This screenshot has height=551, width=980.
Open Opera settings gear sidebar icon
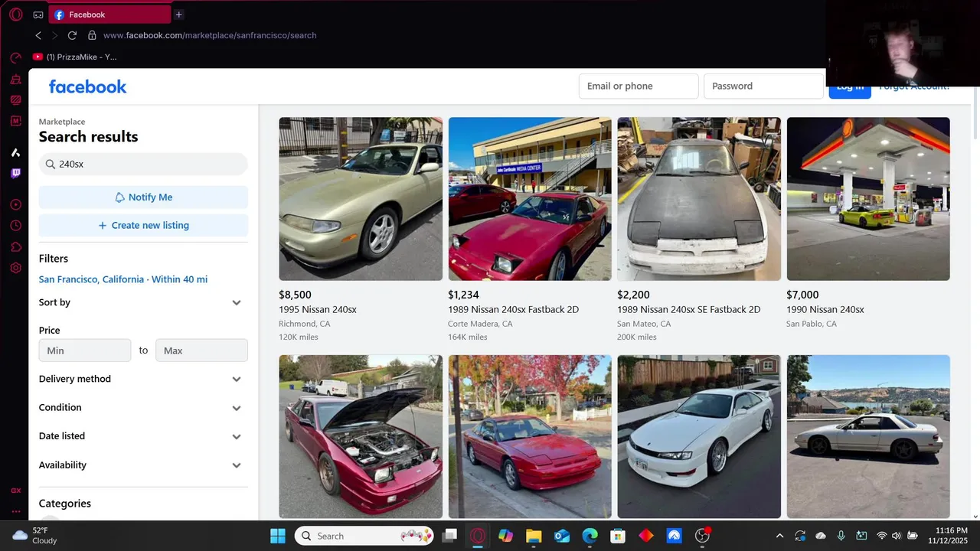click(x=15, y=268)
